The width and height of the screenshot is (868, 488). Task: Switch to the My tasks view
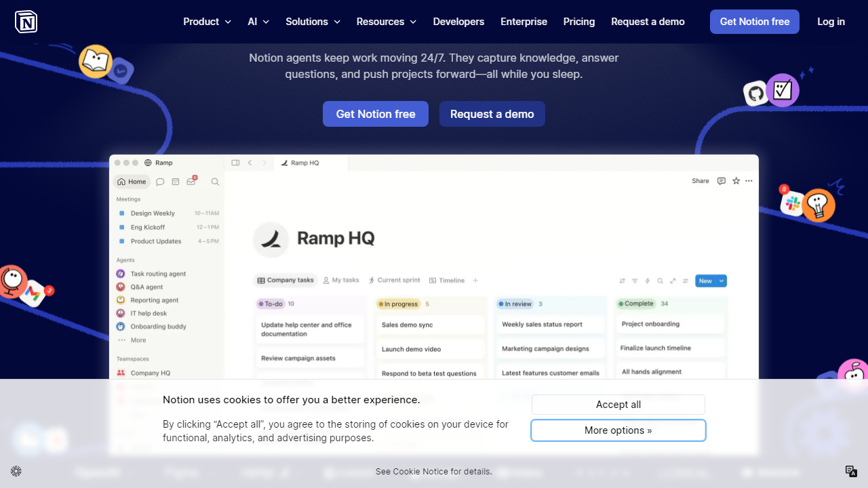coord(341,280)
